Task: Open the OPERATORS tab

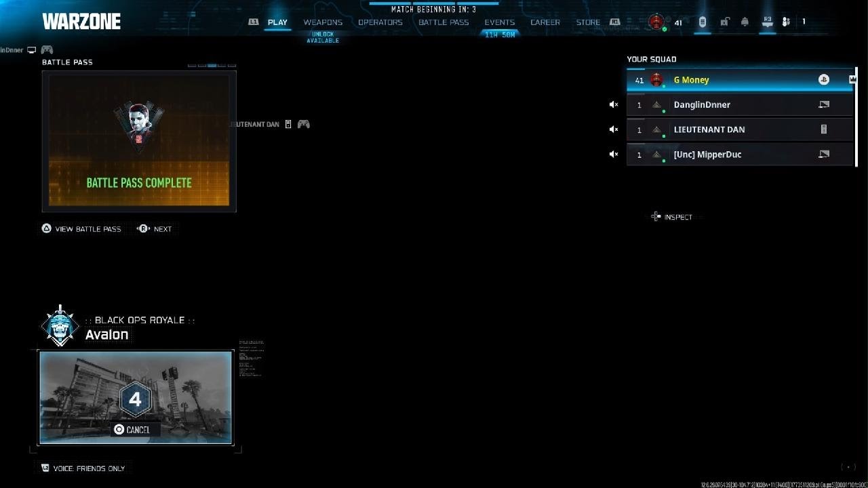Action: click(x=380, y=22)
